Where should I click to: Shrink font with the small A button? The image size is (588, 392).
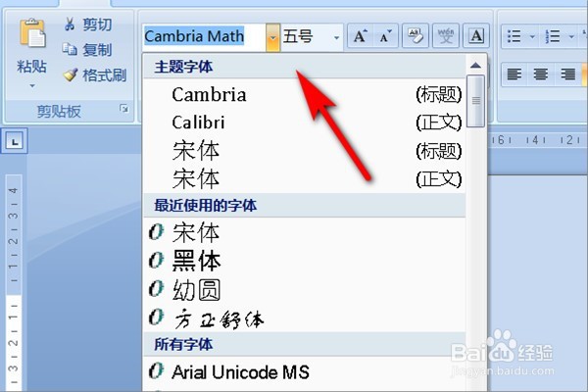click(385, 36)
